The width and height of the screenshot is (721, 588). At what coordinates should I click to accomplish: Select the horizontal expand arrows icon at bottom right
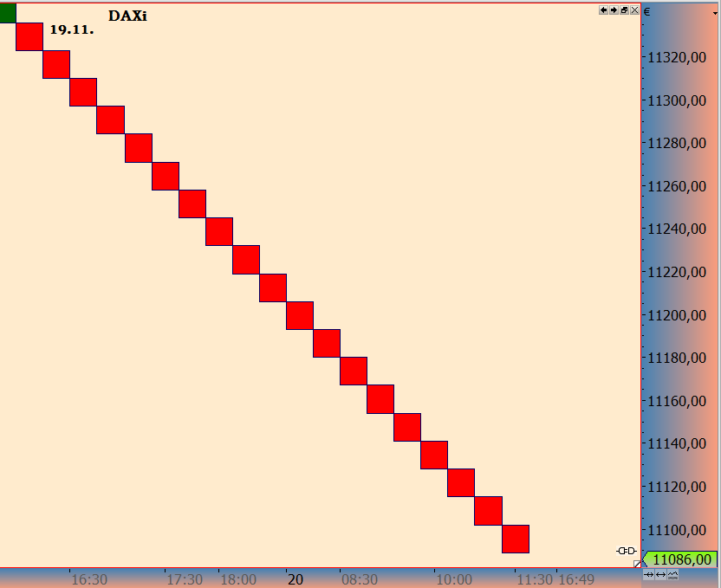pos(660,574)
